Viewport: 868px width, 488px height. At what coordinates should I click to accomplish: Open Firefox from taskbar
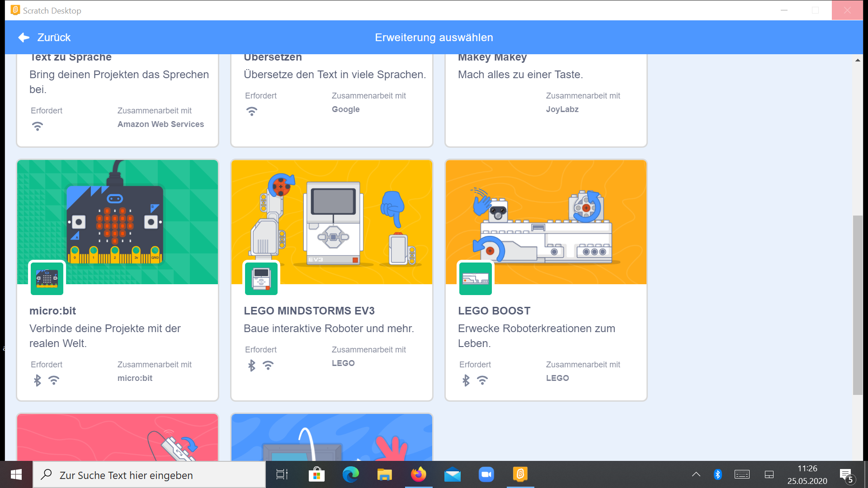(419, 474)
